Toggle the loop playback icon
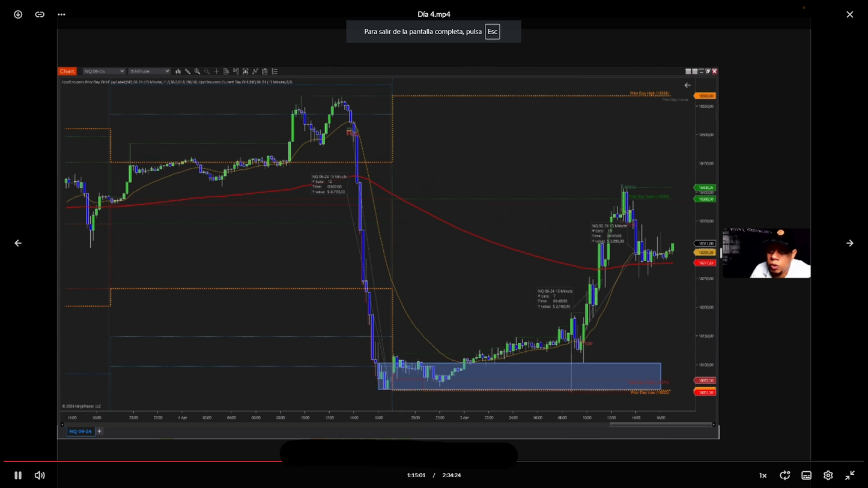Viewport: 868px width, 488px height. (x=785, y=475)
